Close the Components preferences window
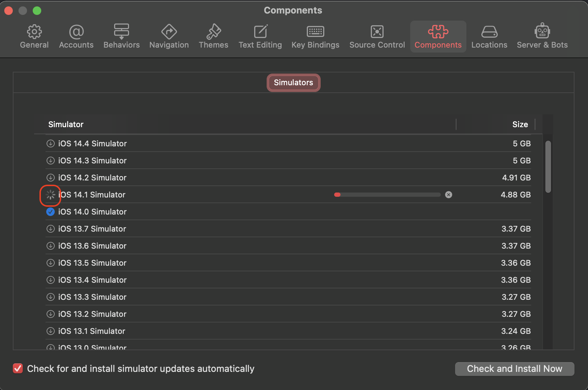Viewport: 588px width, 390px height. point(9,11)
